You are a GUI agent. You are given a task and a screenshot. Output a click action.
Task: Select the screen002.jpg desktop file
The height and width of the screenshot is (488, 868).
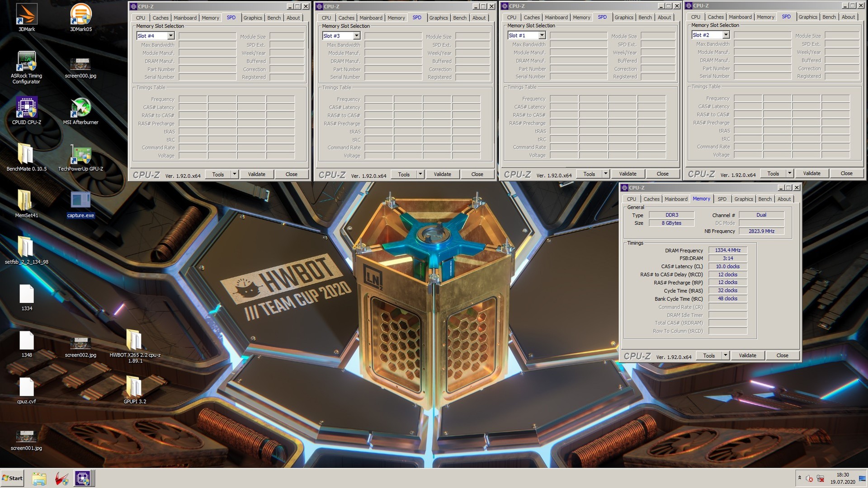[x=80, y=346]
